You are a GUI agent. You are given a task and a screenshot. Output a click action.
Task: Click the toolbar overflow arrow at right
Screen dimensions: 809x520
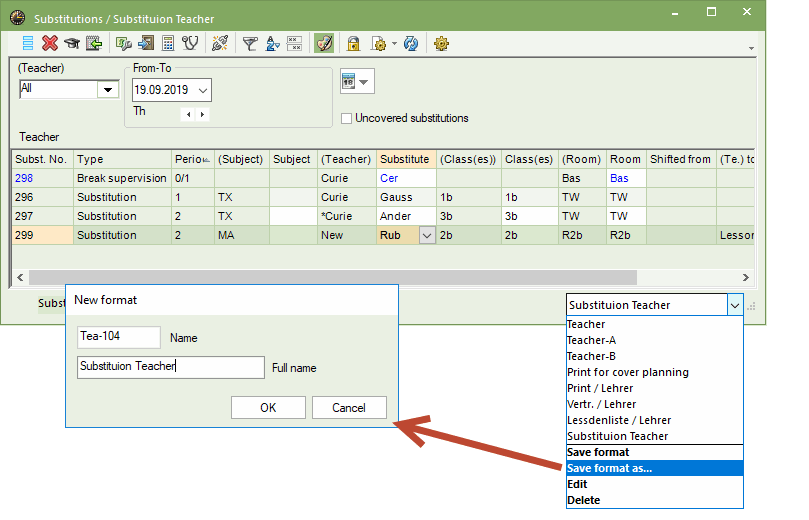pos(751,48)
